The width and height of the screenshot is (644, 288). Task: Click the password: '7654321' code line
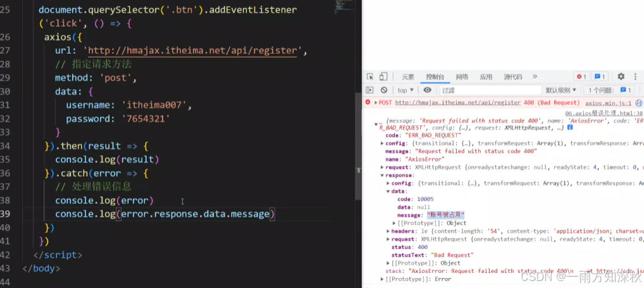[x=118, y=119]
